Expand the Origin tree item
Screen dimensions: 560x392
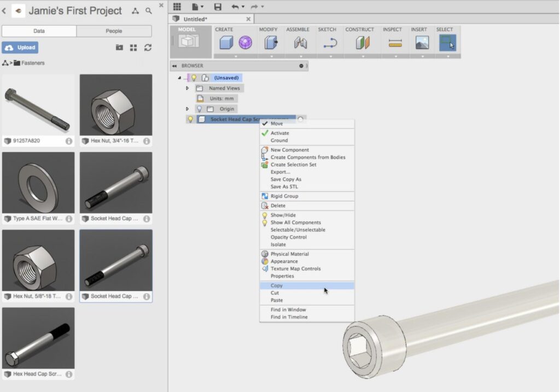pos(188,109)
